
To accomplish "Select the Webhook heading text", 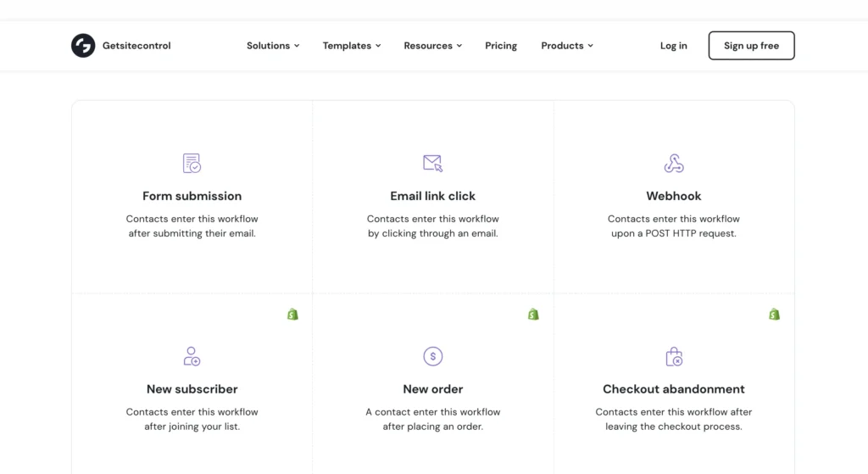I will click(x=674, y=196).
